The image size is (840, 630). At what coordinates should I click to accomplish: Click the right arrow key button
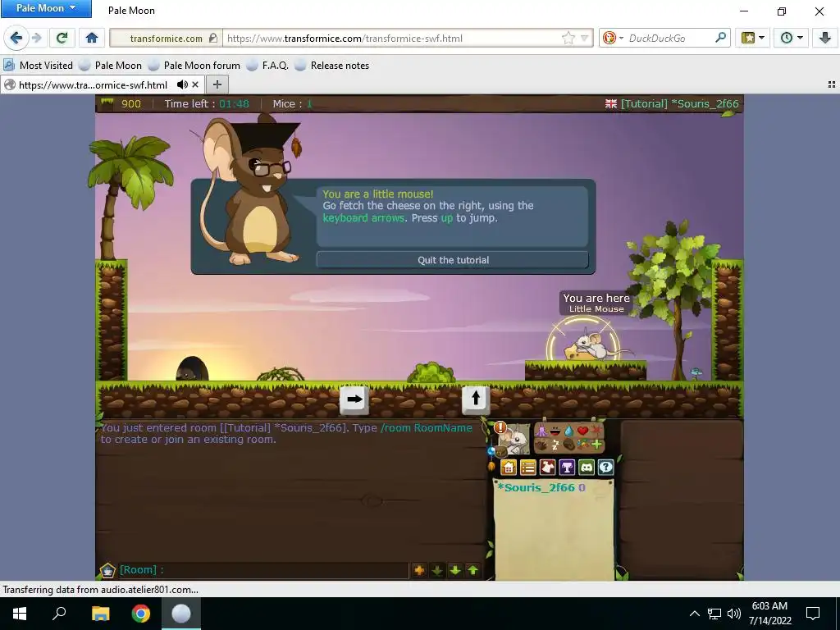(x=354, y=399)
